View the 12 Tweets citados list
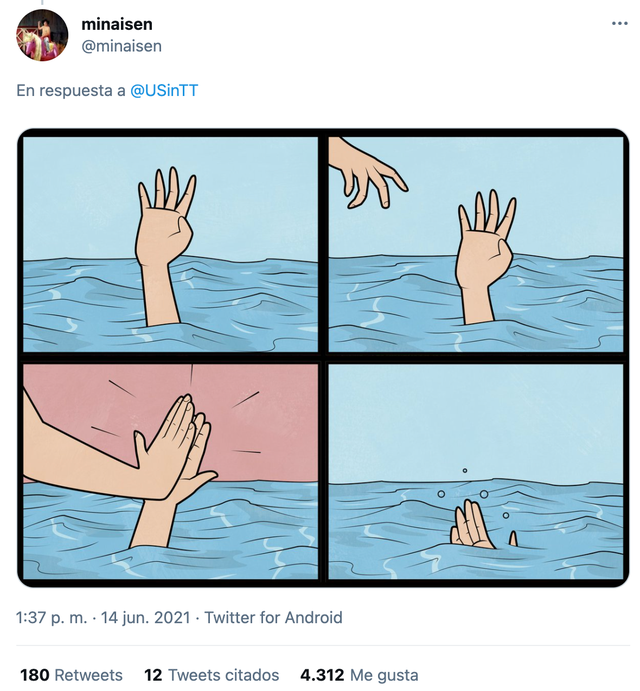Image resolution: width=640 pixels, height=691 pixels. [x=212, y=675]
